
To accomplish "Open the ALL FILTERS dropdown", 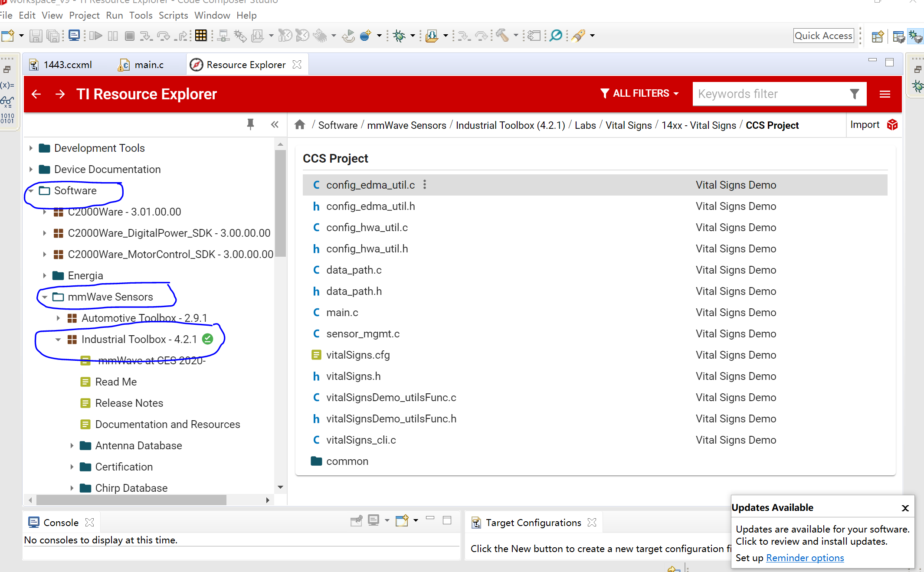I will click(x=639, y=93).
